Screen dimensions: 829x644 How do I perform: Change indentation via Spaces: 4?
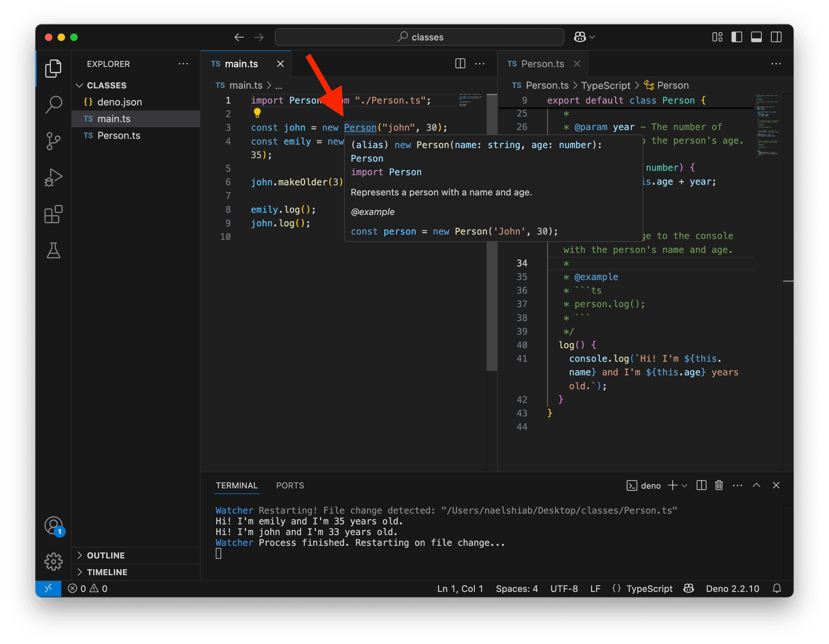tap(517, 588)
